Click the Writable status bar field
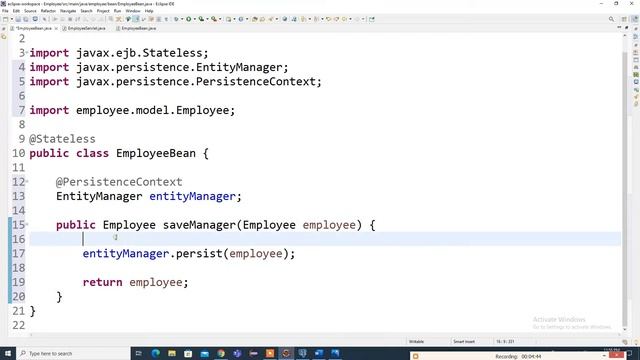The height and width of the screenshot is (360, 640). tap(416, 342)
